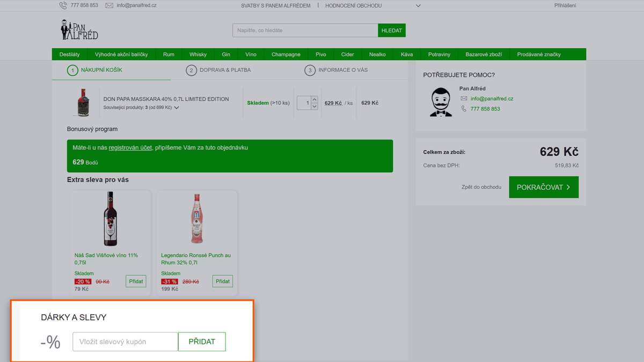Expand Související produkty chevron

pos(177,108)
